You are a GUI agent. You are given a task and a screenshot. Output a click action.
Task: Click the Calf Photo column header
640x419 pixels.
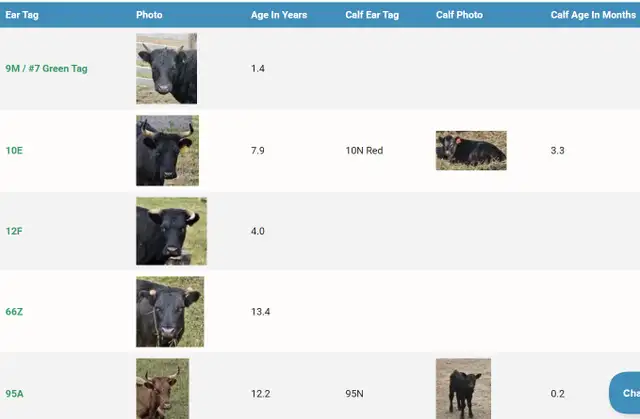[x=459, y=15]
